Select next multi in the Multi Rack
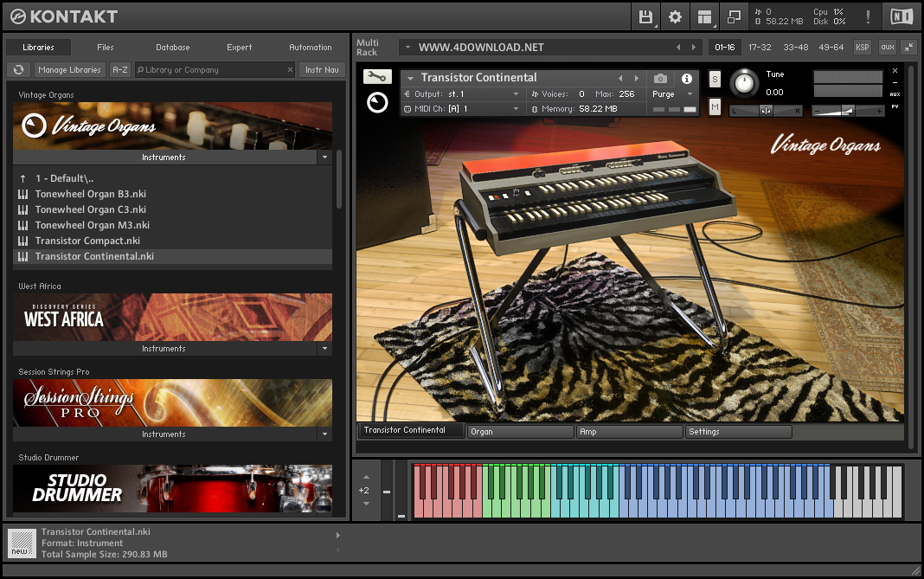The height and width of the screenshot is (579, 924). click(694, 48)
